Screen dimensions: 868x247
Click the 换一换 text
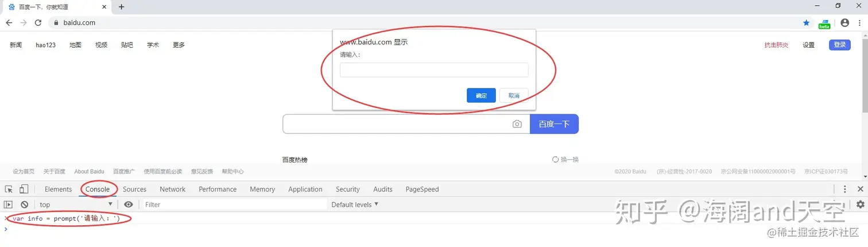click(569, 160)
